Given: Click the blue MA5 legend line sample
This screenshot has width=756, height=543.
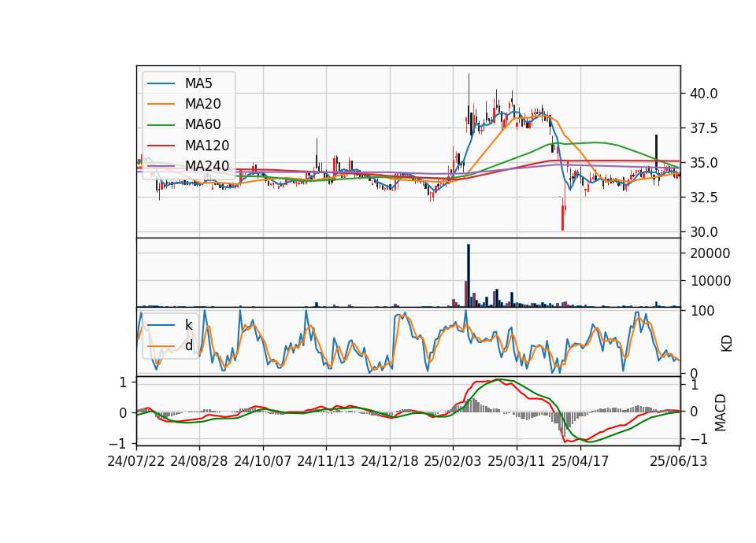Looking at the screenshot, I should pyautogui.click(x=161, y=83).
